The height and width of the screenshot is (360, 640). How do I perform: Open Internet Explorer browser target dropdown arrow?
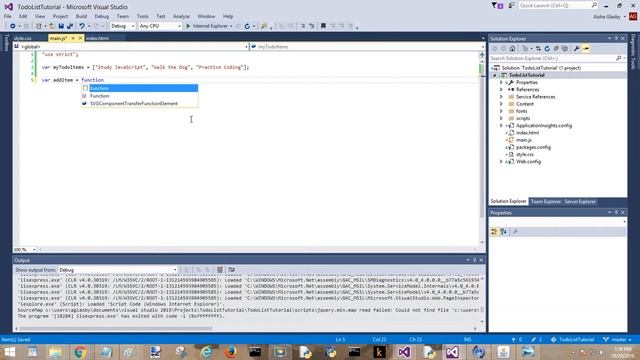pyautogui.click(x=231, y=26)
